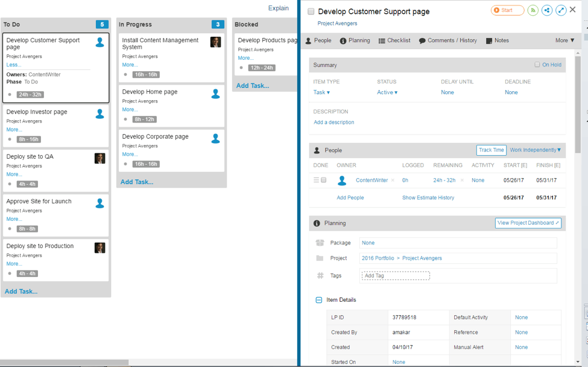The width and height of the screenshot is (588, 367).
Task: Click the expand panel icon in task header
Action: (561, 10)
